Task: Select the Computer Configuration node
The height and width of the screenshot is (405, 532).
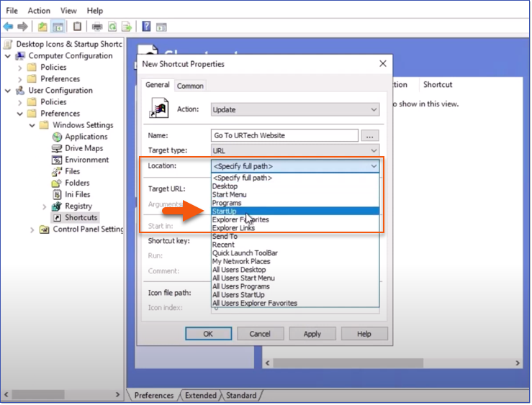Action: coord(65,55)
